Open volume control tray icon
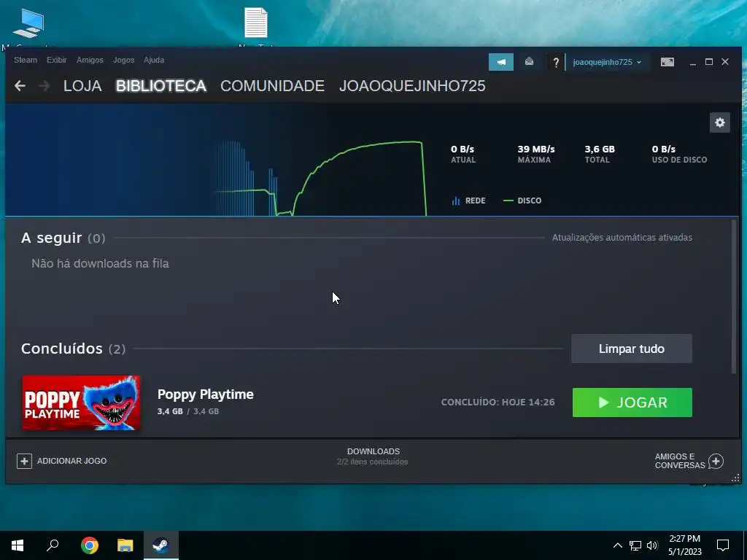747x560 pixels. (652, 545)
